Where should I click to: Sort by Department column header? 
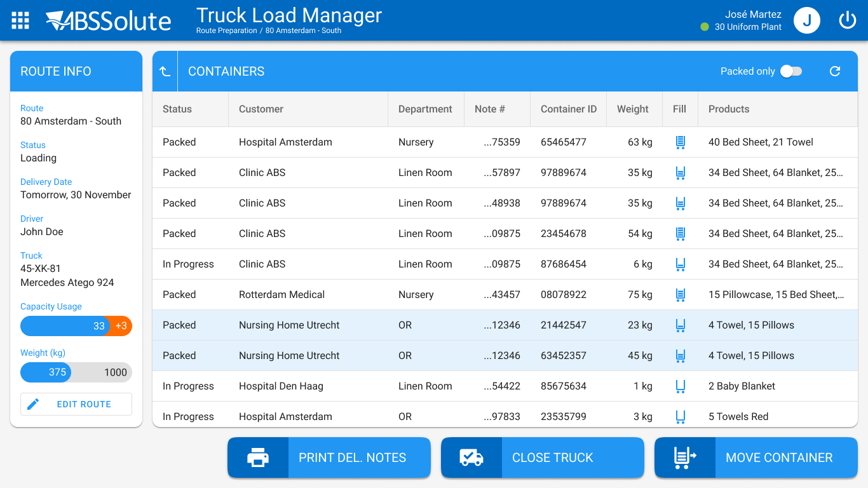(x=425, y=109)
